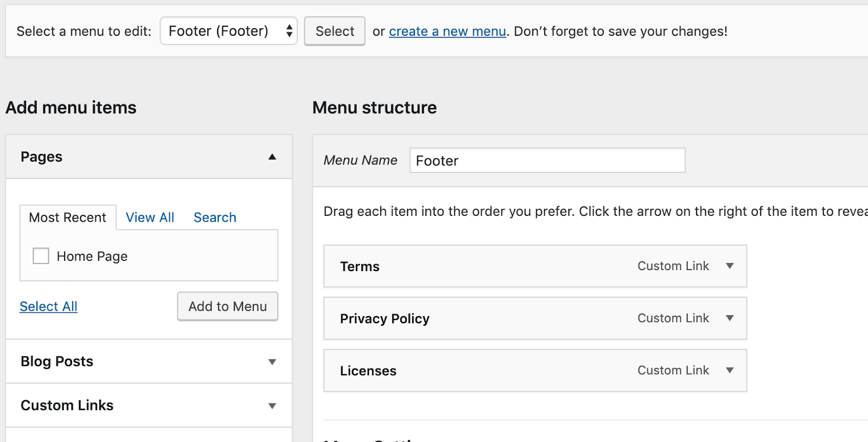Viewport: 868px width, 442px height.
Task: Click the Home Page label text
Action: click(x=92, y=256)
